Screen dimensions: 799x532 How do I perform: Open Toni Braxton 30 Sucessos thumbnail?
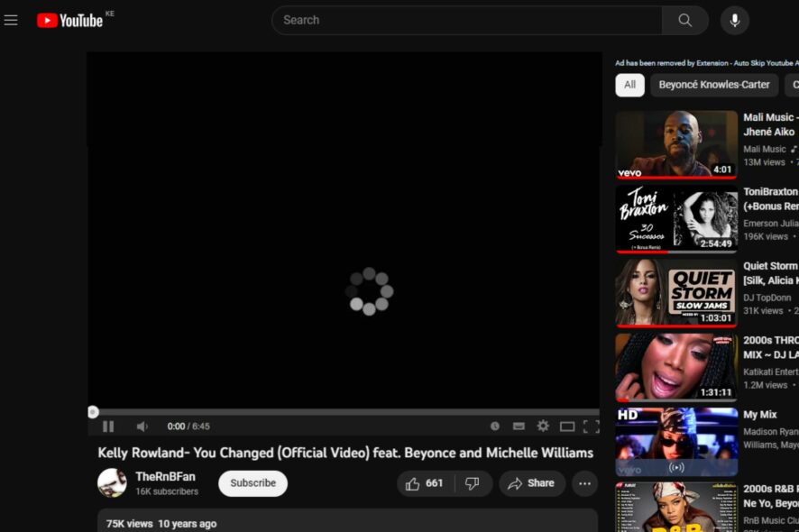(x=676, y=219)
